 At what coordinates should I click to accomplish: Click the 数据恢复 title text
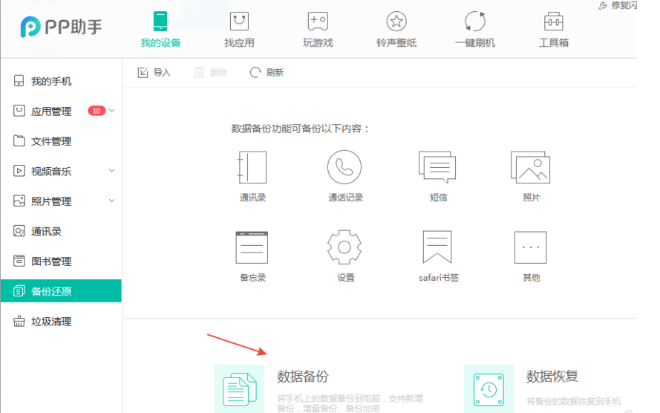click(552, 376)
